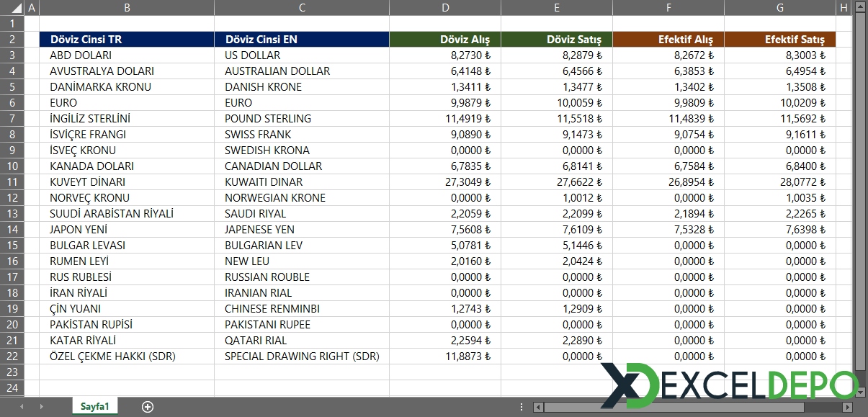Select the 1,0012 Norwegian krone selling cell
The width and height of the screenshot is (868, 417).
pyautogui.click(x=557, y=198)
